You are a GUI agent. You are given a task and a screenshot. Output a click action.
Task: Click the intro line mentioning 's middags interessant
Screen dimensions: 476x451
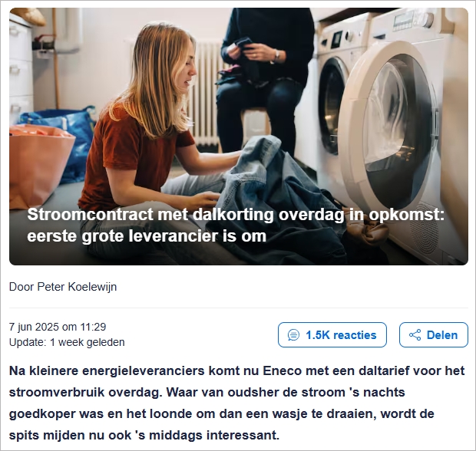point(144,435)
